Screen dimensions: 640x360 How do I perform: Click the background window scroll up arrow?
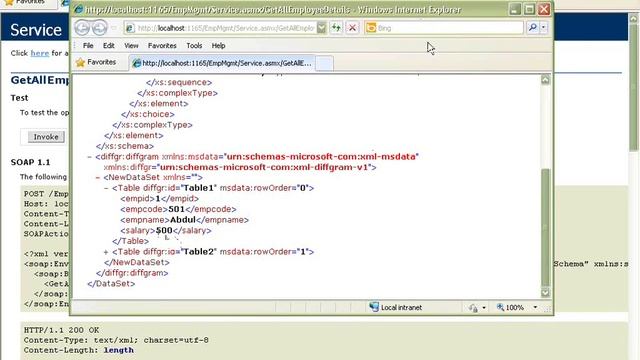coord(633,18)
